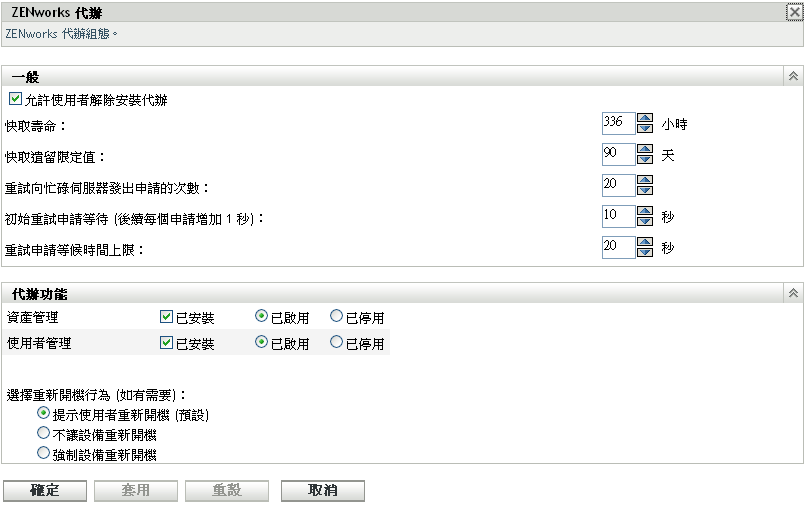Viewport: 804px width, 532px height.
Task: Click the 取消 button
Action: 323,490
